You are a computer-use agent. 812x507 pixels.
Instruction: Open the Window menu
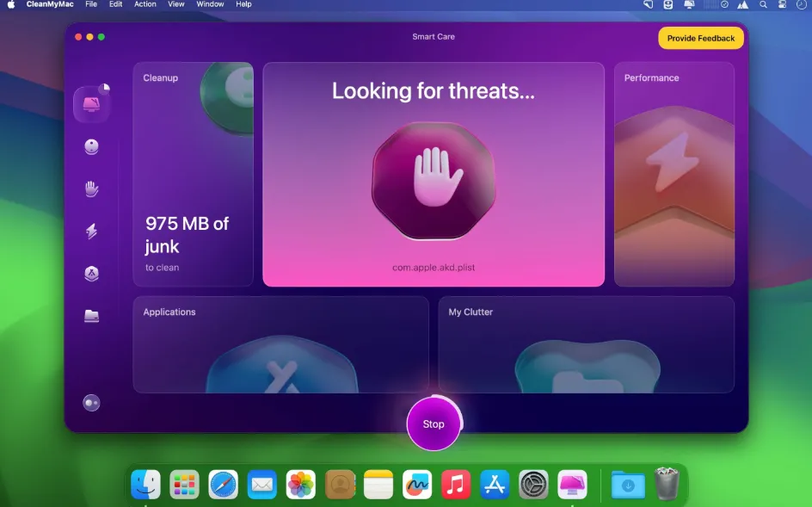[210, 4]
